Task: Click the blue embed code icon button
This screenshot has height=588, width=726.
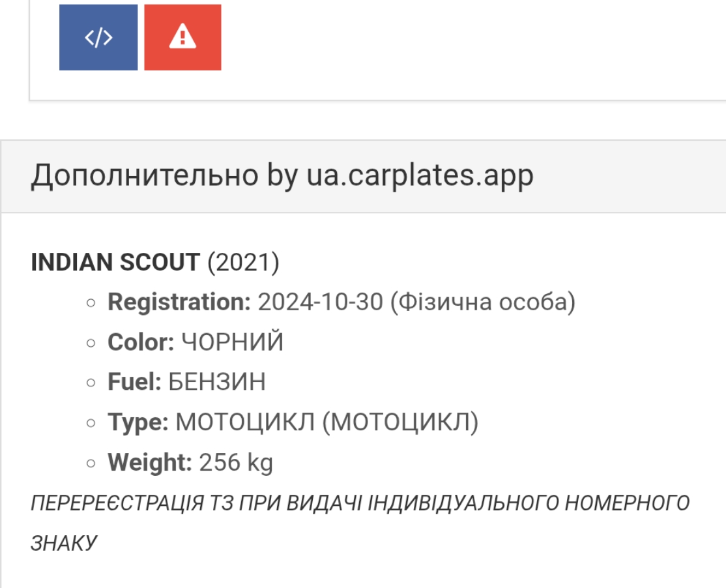Action: tap(98, 37)
